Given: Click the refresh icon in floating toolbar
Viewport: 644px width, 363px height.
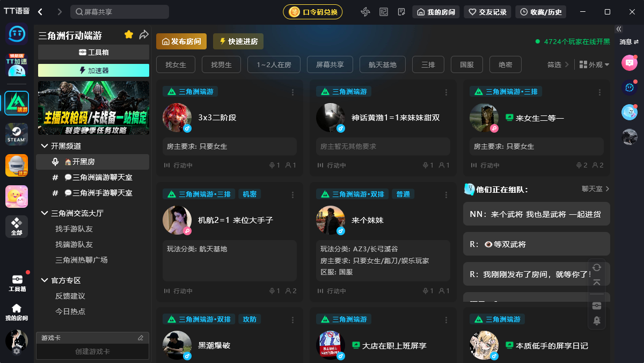Looking at the screenshot, I should pos(597,267).
